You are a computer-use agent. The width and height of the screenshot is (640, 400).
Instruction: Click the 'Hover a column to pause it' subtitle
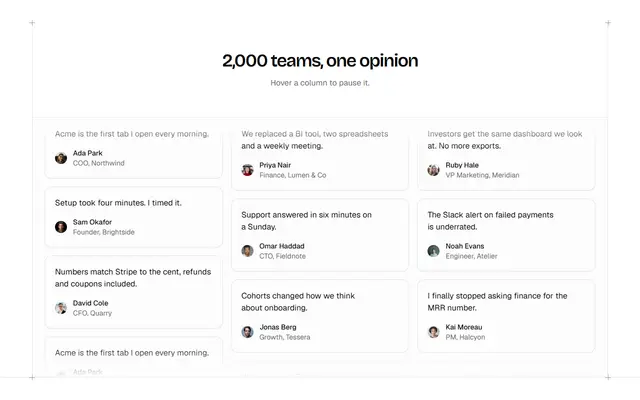click(320, 83)
